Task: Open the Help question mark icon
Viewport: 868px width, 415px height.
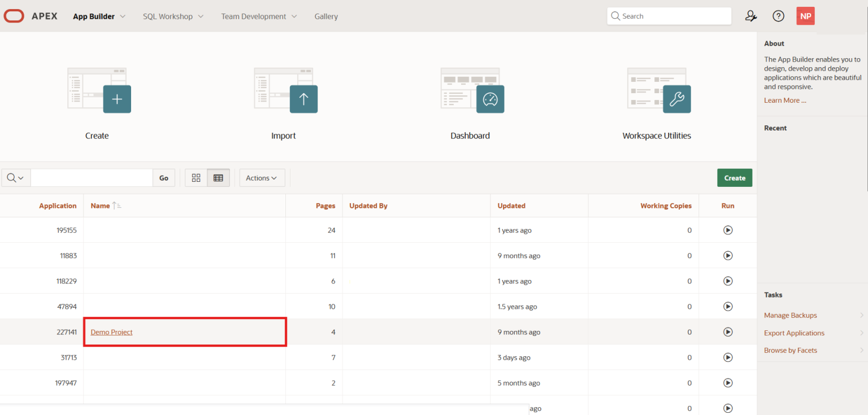Action: [x=778, y=16]
